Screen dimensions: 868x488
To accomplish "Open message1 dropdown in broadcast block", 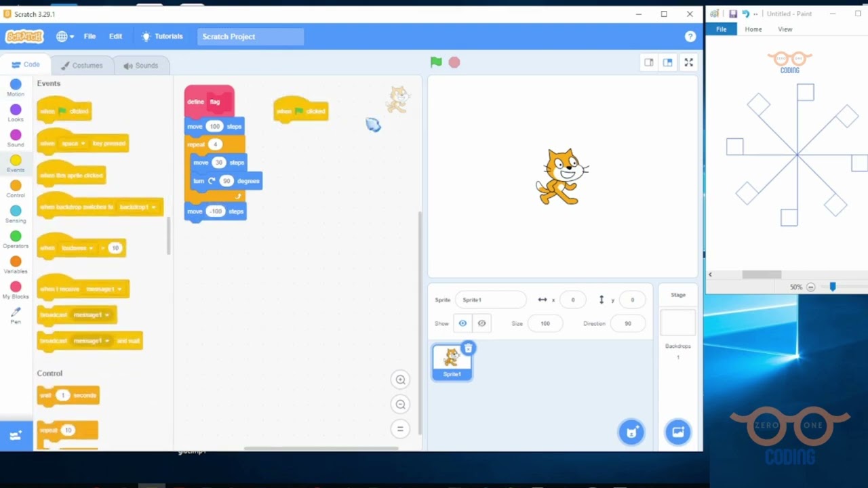I will pos(91,315).
